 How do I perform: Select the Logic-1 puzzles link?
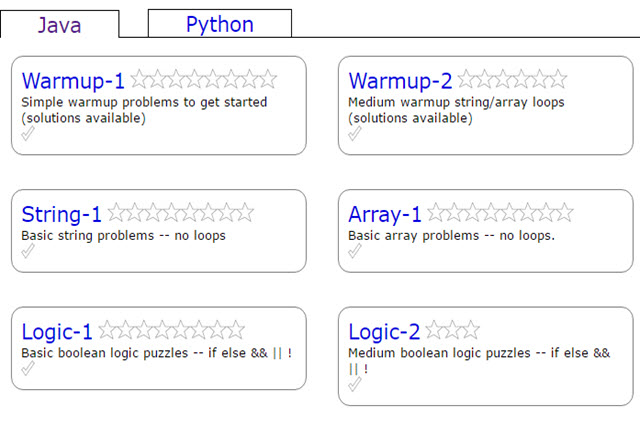click(x=57, y=331)
